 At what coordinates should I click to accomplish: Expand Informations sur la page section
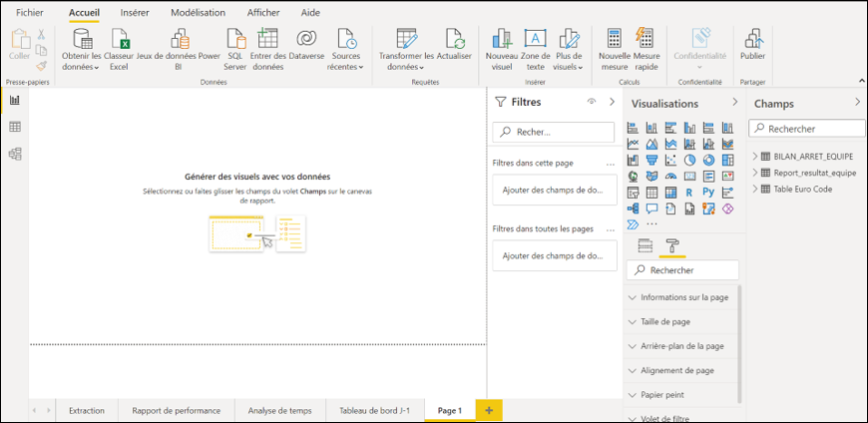click(679, 297)
